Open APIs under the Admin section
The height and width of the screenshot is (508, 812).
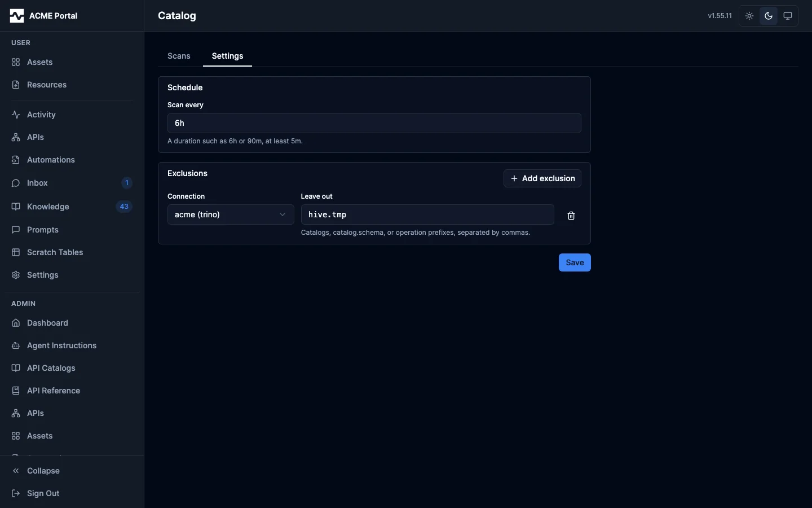point(72,413)
